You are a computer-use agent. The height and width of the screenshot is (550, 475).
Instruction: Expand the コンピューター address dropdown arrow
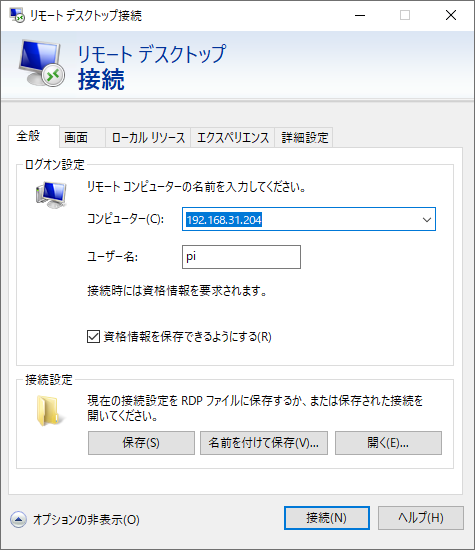427,220
